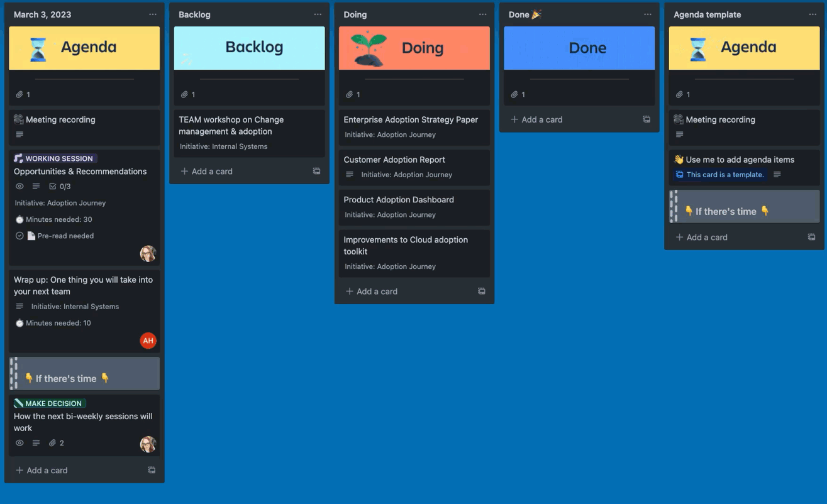Create card from template in Done list

click(647, 119)
